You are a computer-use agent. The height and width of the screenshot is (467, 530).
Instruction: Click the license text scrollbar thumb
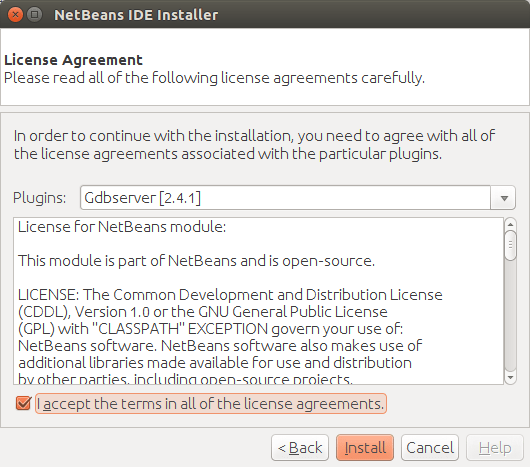tap(510, 245)
